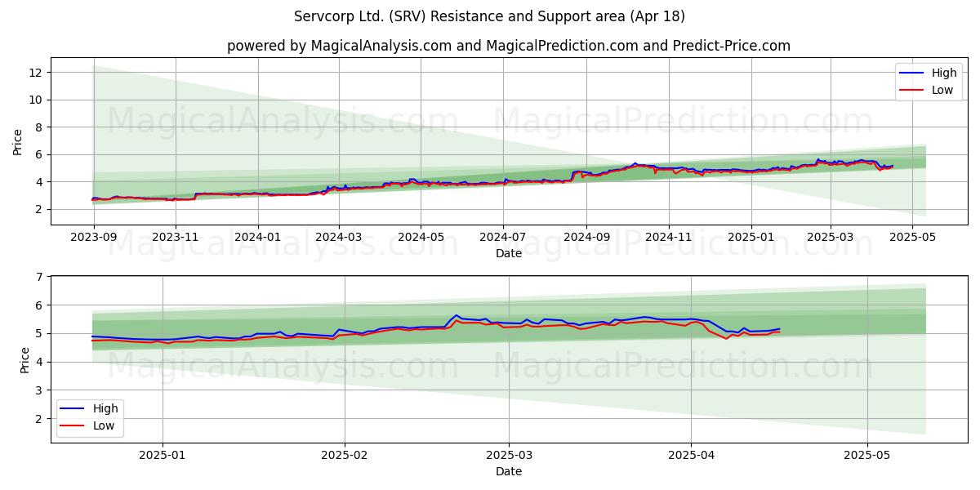Click the '10' y-axis tick on the top chart
The width and height of the screenshot is (980, 490).
37,100
